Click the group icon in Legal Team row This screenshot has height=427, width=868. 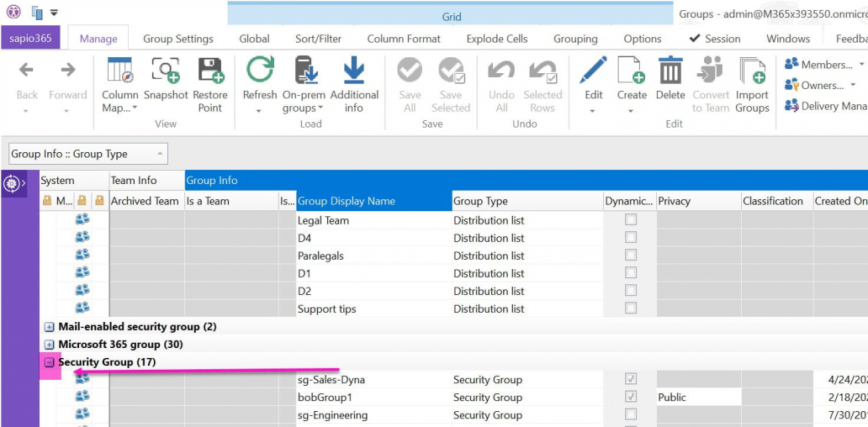pos(82,220)
